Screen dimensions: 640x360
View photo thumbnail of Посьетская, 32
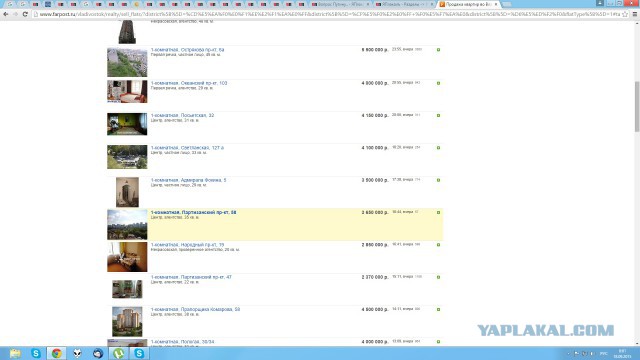pos(127,124)
